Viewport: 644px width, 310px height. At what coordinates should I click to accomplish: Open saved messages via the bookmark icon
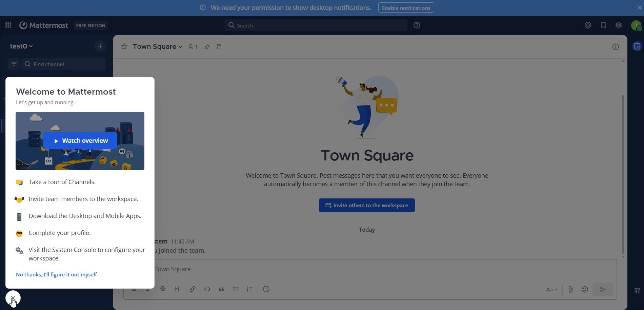pos(603,25)
